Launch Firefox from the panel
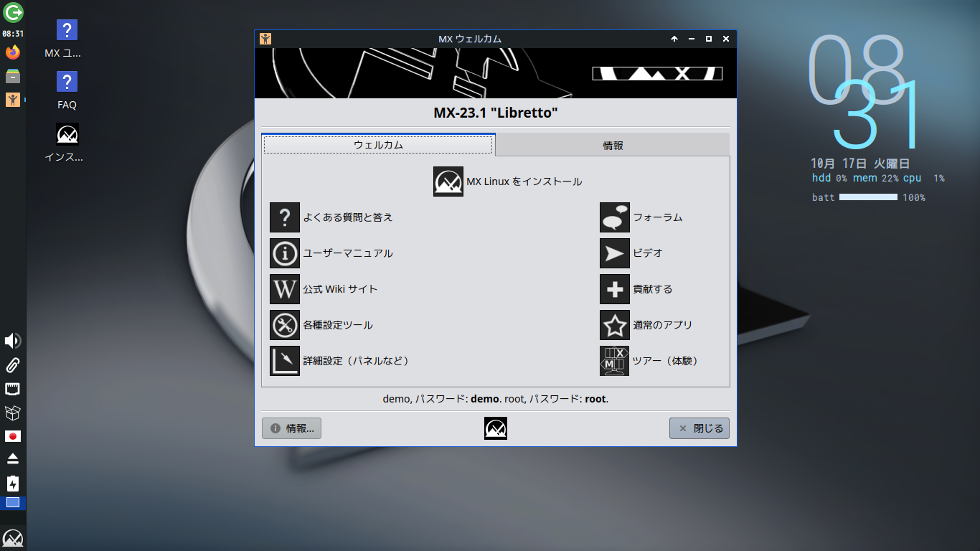 coord(13,52)
